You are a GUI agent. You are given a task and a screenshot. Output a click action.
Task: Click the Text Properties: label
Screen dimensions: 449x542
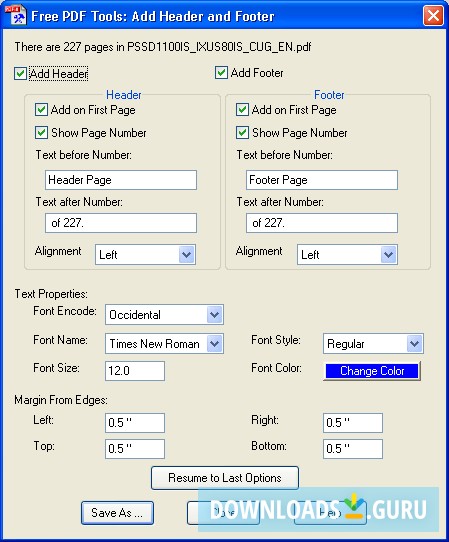51,294
